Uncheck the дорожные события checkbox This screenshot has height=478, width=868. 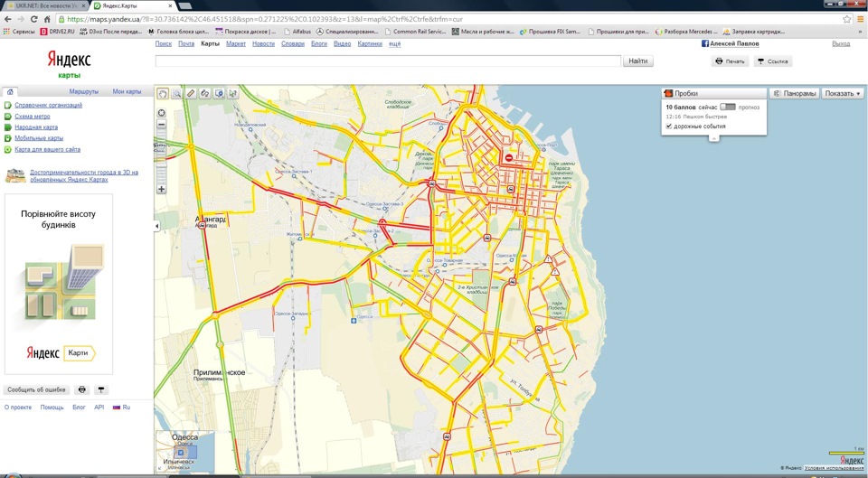669,127
